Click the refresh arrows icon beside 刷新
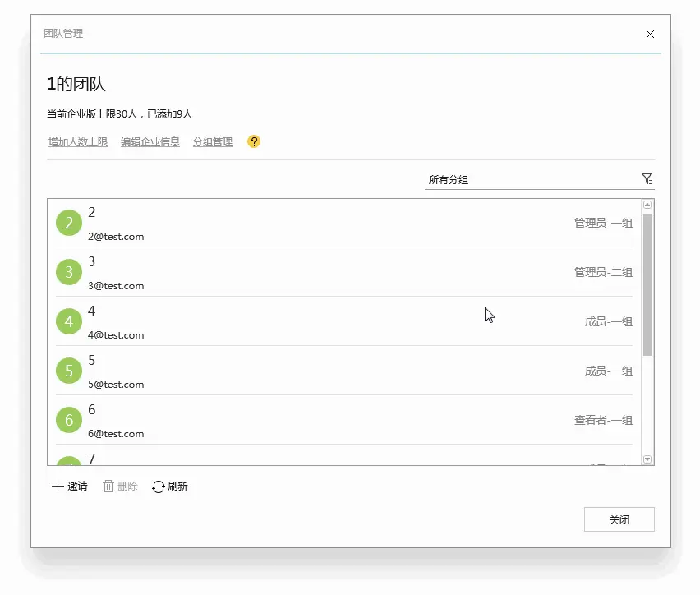 coord(156,486)
